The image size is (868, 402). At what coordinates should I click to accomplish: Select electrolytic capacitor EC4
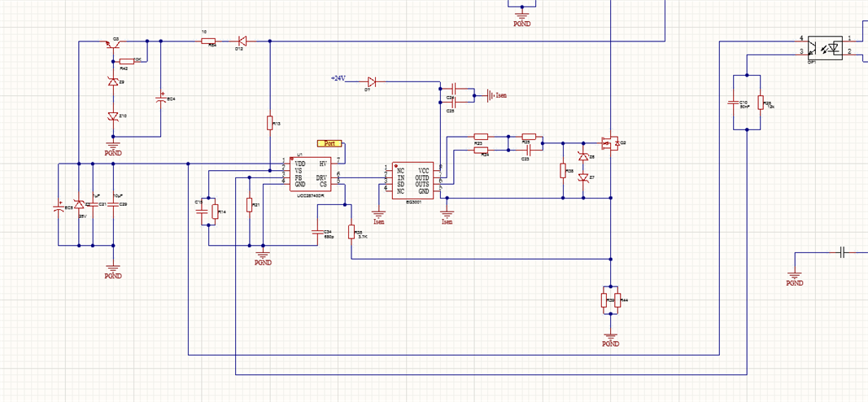tap(161, 98)
